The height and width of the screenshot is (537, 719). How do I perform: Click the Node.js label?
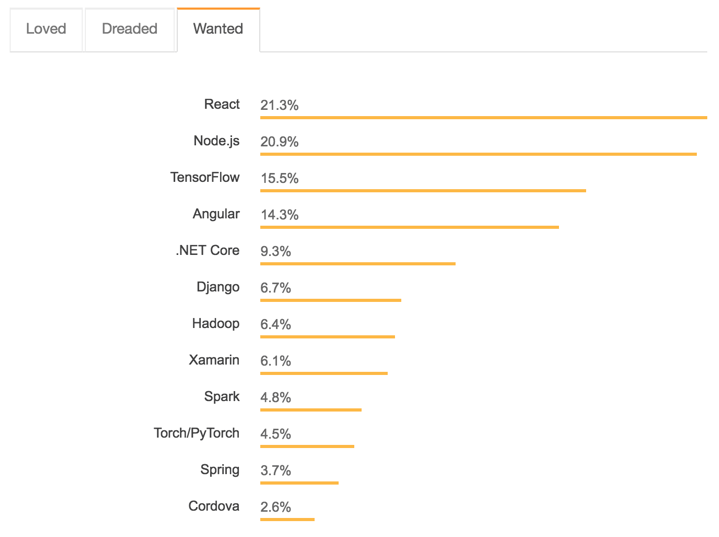coord(216,141)
